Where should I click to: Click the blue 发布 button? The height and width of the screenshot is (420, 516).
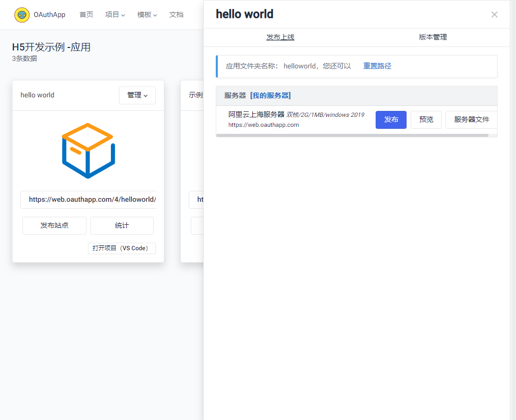coord(391,119)
